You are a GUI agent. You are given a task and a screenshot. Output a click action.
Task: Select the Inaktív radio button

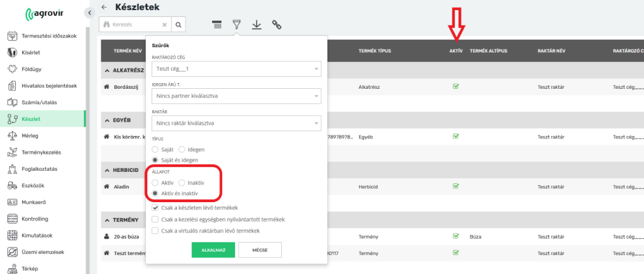coord(183,183)
